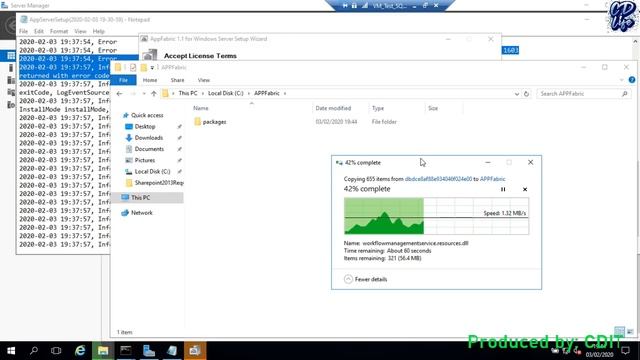Launch Internet Explorer from taskbar
This screenshot has width=640, height=360.
tap(80, 351)
